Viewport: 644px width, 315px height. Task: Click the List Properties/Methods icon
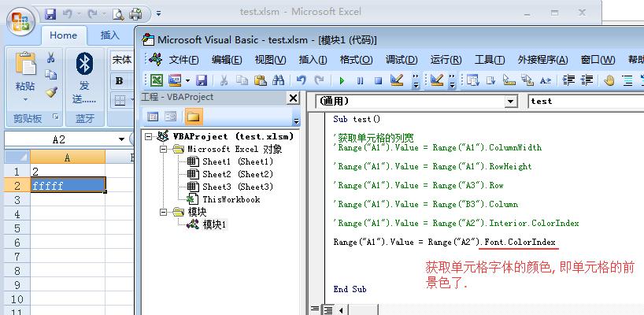pyautogui.click(x=472, y=80)
